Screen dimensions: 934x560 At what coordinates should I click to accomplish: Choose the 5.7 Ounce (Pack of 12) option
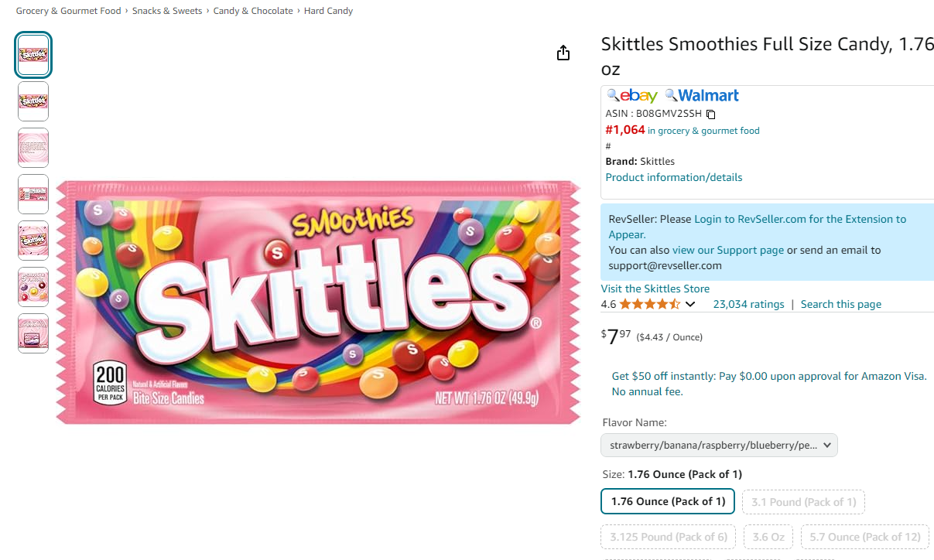[864, 537]
